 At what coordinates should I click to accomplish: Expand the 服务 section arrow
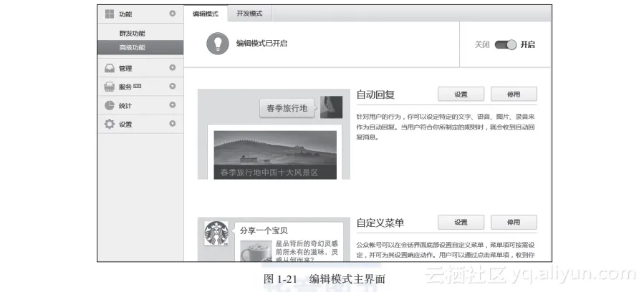[173, 87]
